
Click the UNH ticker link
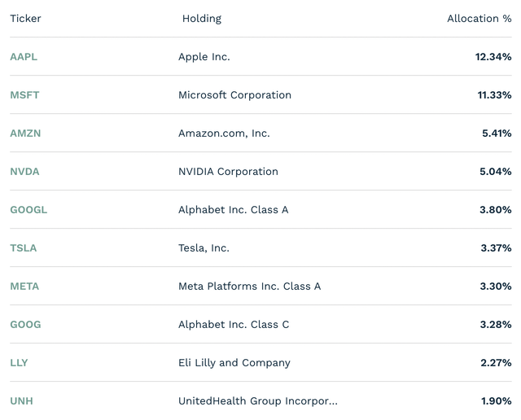[x=22, y=400]
